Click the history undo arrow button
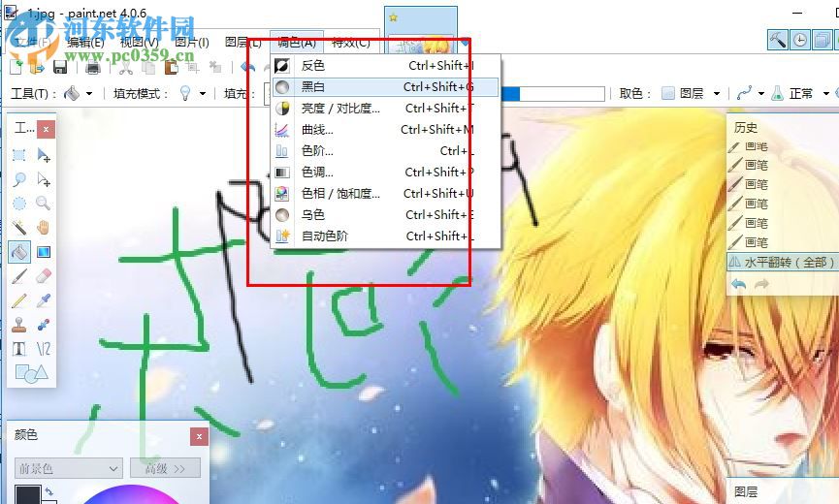Image resolution: width=839 pixels, height=504 pixels. pos(739,284)
